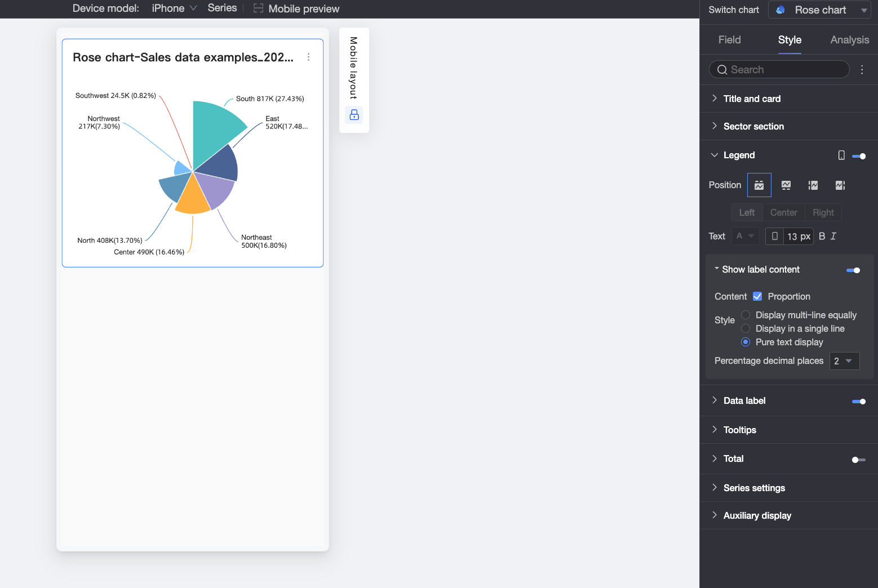Switch to the Style tab

(x=790, y=39)
